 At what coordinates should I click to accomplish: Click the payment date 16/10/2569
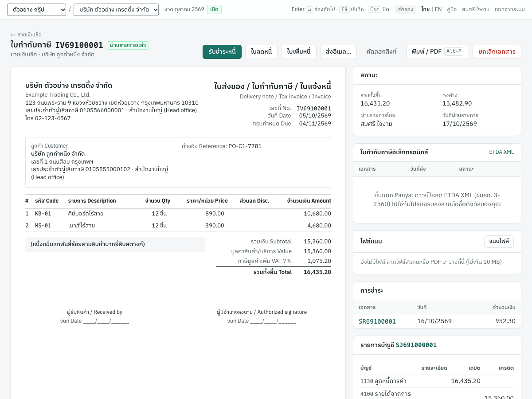(x=434, y=321)
